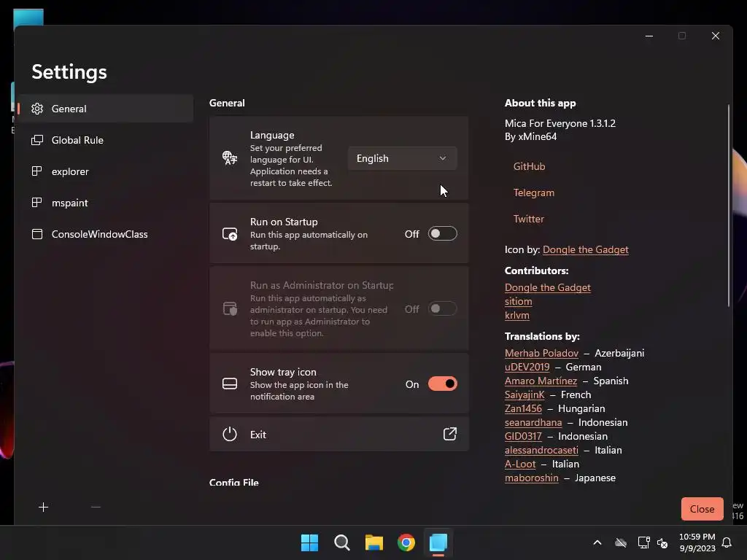The height and width of the screenshot is (560, 747).
Task: Click the mspaint process rule icon
Action: pyautogui.click(x=37, y=203)
